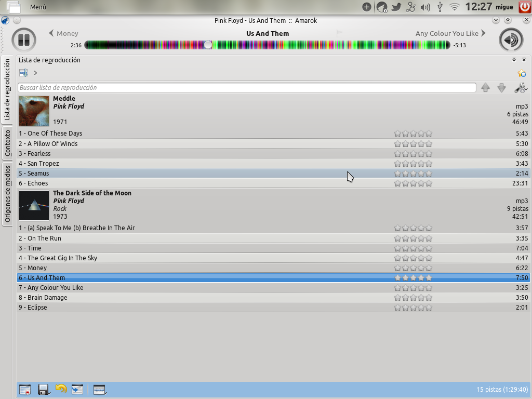Screen dimensions: 532x399
Task: Set star rating for Brain Damage
Action: click(x=413, y=298)
